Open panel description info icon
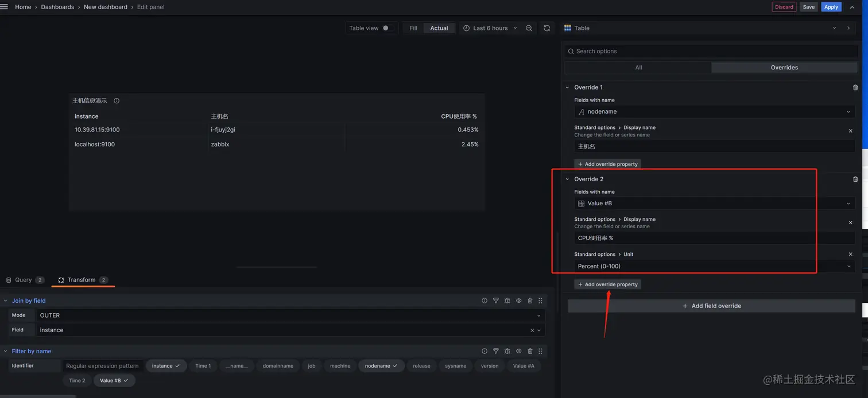Viewport: 868px width, 398px height. 117,101
